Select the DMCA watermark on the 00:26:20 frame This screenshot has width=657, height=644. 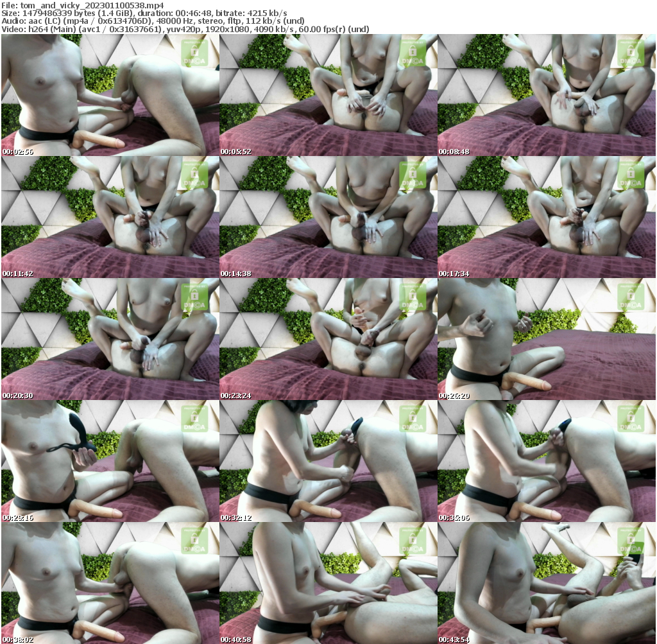click(x=630, y=296)
